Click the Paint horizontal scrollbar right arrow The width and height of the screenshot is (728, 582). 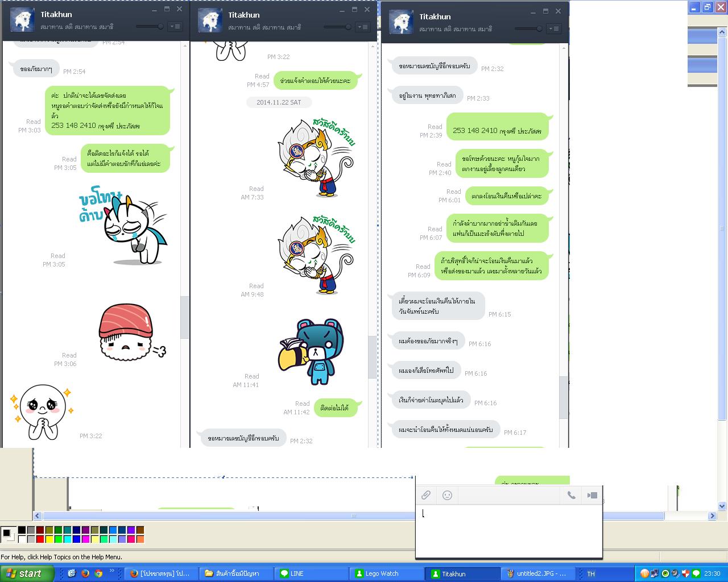tap(712, 516)
